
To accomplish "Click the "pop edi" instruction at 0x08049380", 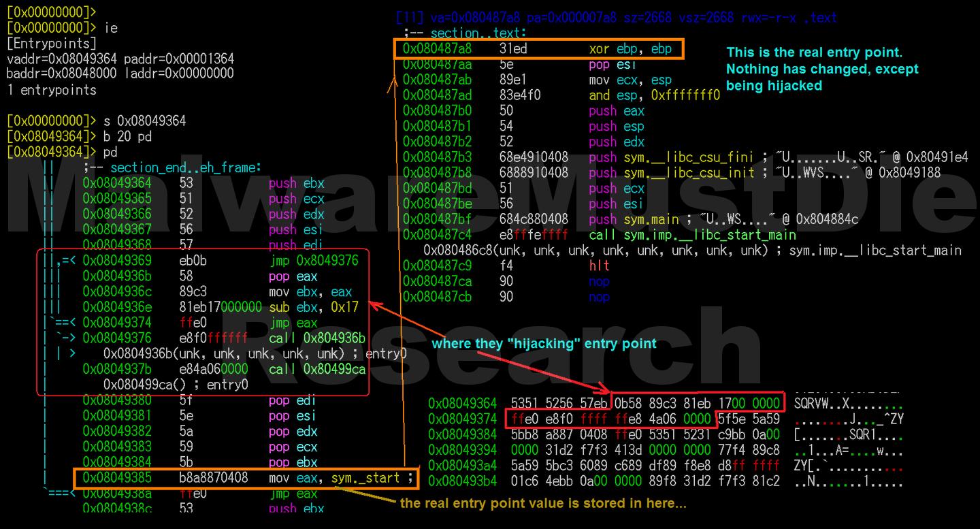I will (293, 400).
